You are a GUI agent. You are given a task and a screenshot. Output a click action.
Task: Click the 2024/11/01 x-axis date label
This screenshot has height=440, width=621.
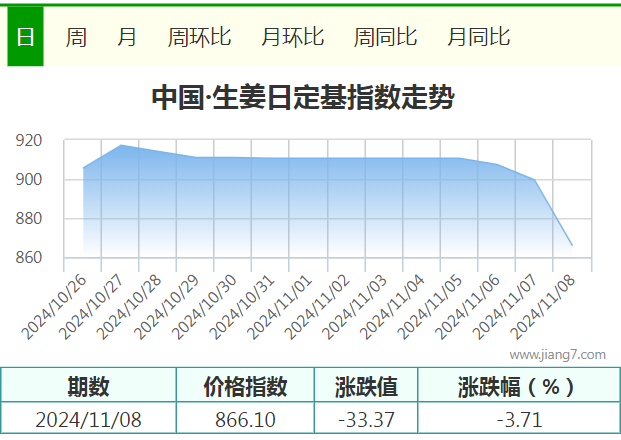point(280,308)
